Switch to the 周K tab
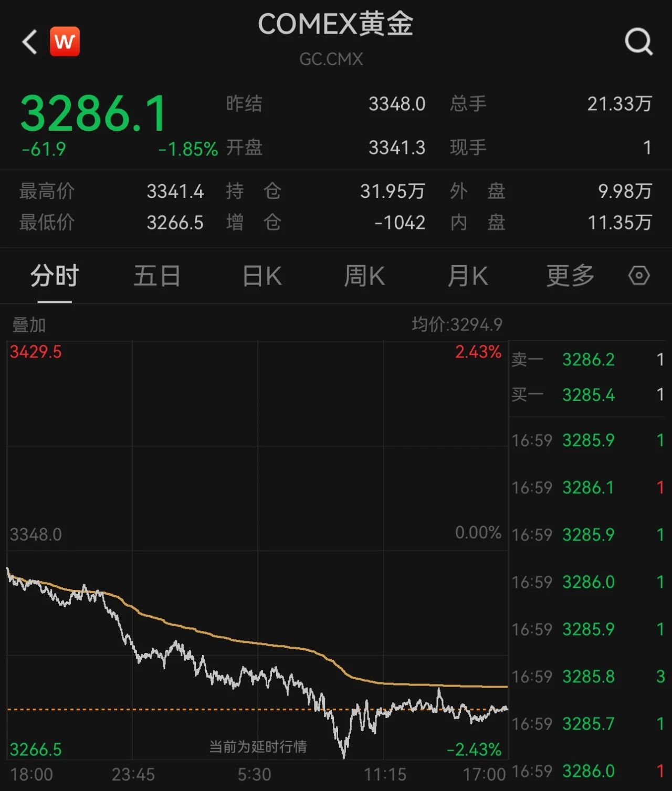Viewport: 672px width, 791px height. point(364,276)
